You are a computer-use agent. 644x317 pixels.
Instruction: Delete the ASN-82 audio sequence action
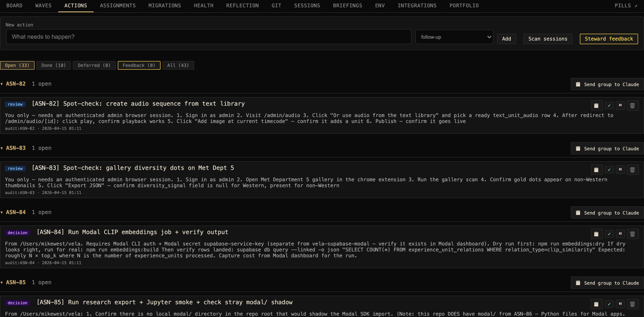(x=632, y=105)
